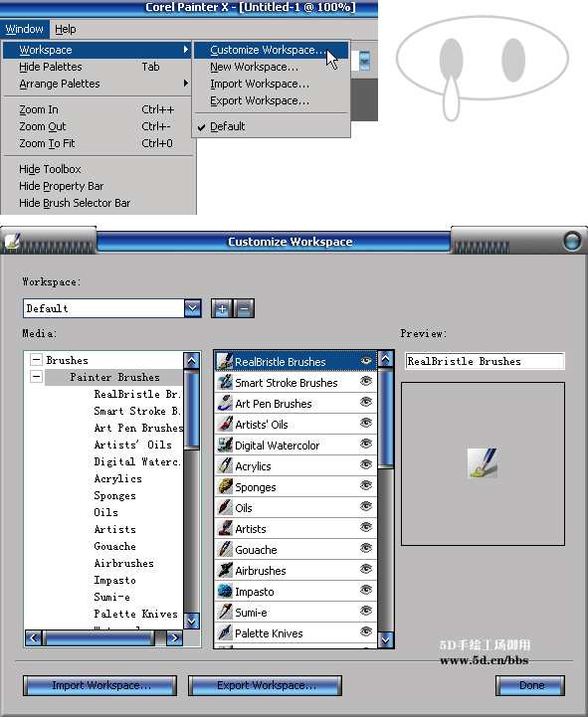Click the Digital Watercolor brush icon

pyautogui.click(x=225, y=445)
